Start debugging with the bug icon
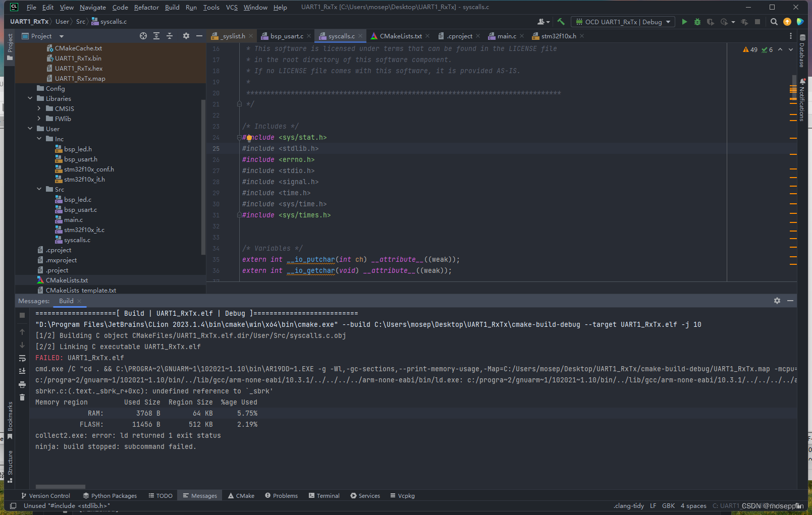Image resolution: width=812 pixels, height=515 pixels. 697,22
